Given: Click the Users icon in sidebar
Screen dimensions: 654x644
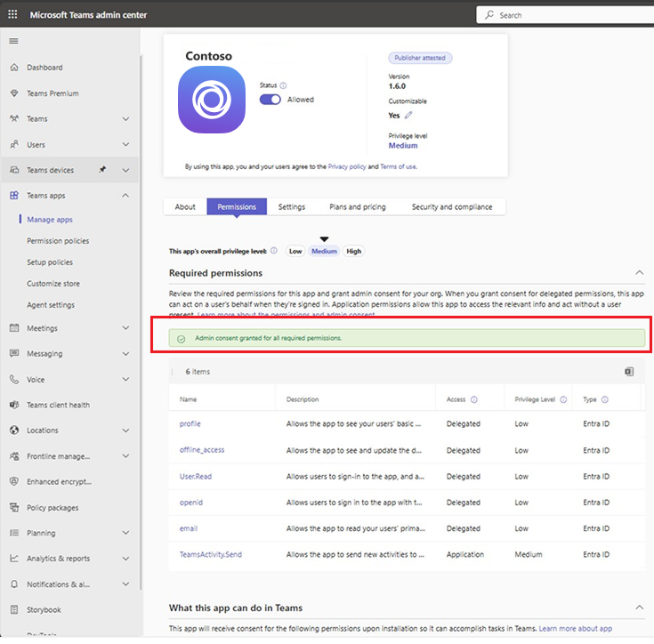Looking at the screenshot, I should pyautogui.click(x=14, y=145).
